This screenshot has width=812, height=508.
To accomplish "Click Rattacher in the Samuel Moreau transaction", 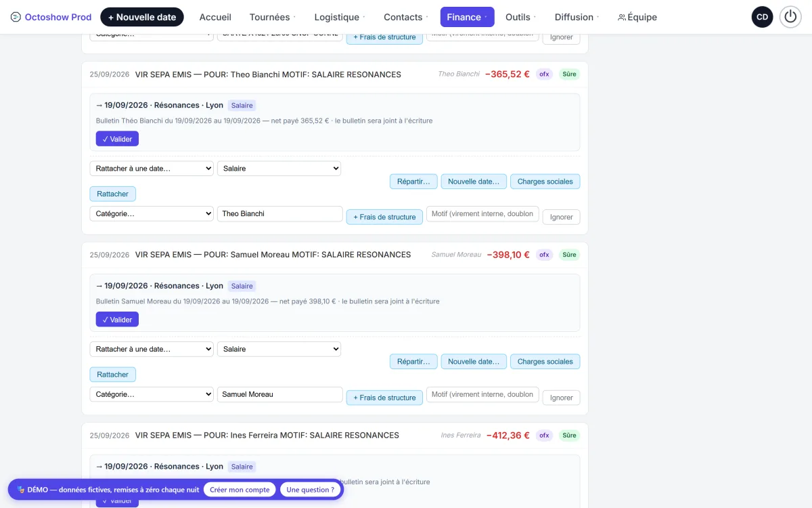I will pos(113,375).
